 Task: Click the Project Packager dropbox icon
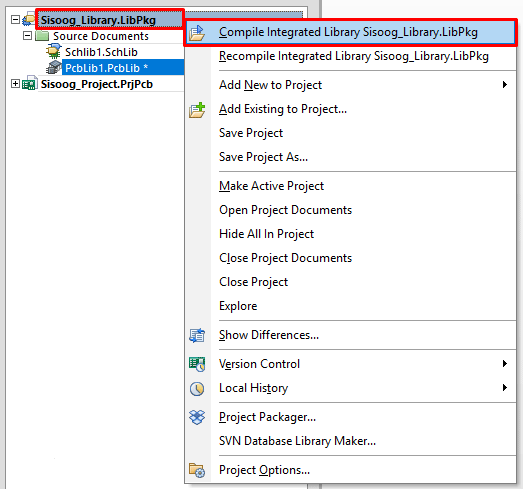pos(197,417)
